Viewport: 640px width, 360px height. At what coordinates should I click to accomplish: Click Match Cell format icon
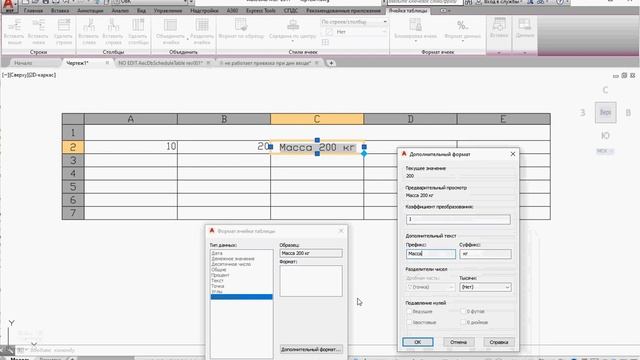tap(241, 25)
